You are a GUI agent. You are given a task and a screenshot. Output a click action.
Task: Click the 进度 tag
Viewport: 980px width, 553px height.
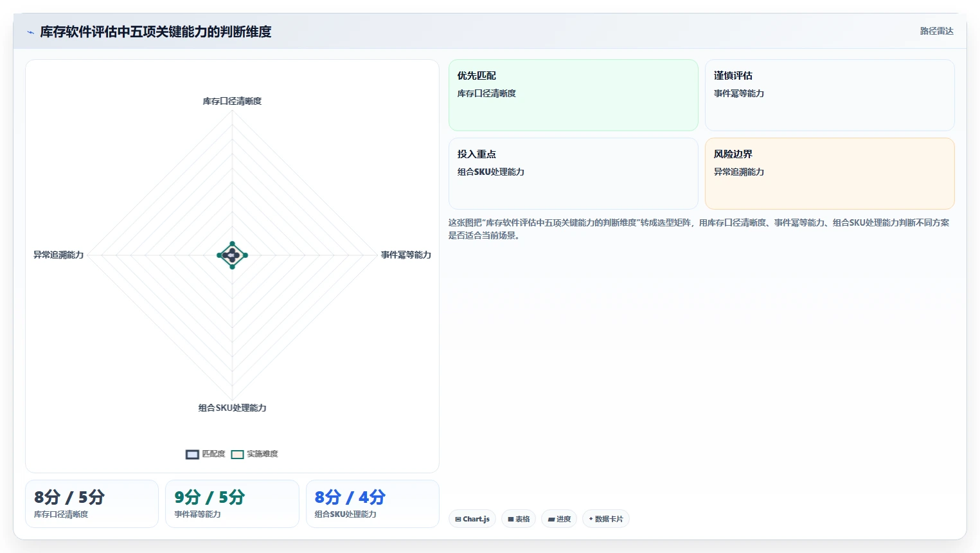tap(559, 519)
